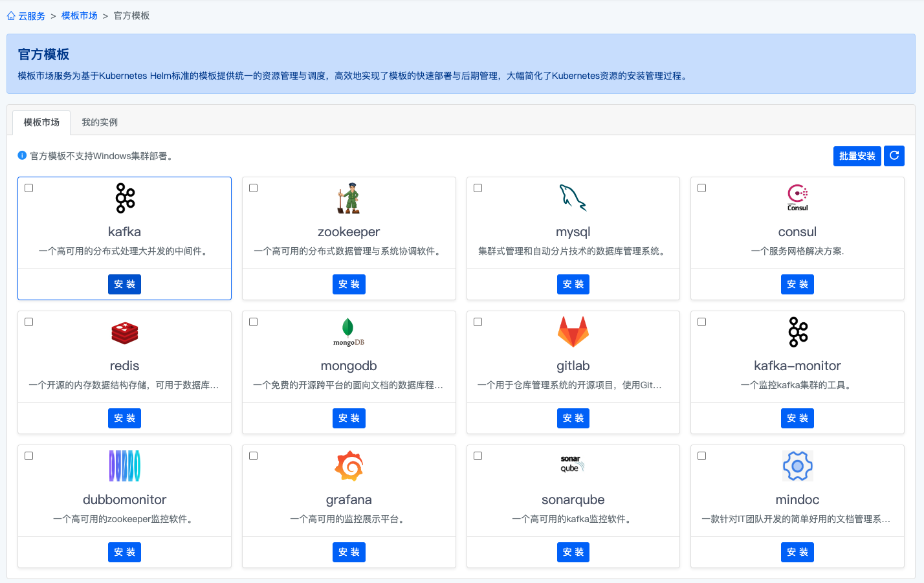Click the 批量安装 button

coord(857,156)
